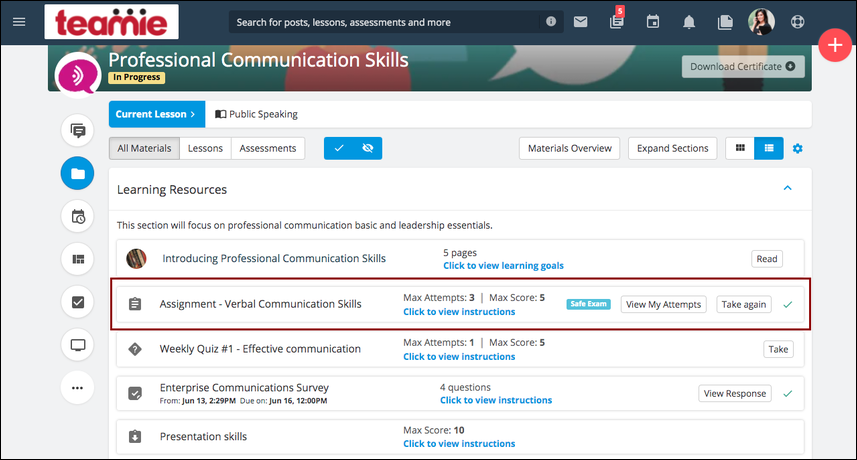
Task: Click to view instructions for the Assignment
Action: pos(459,311)
